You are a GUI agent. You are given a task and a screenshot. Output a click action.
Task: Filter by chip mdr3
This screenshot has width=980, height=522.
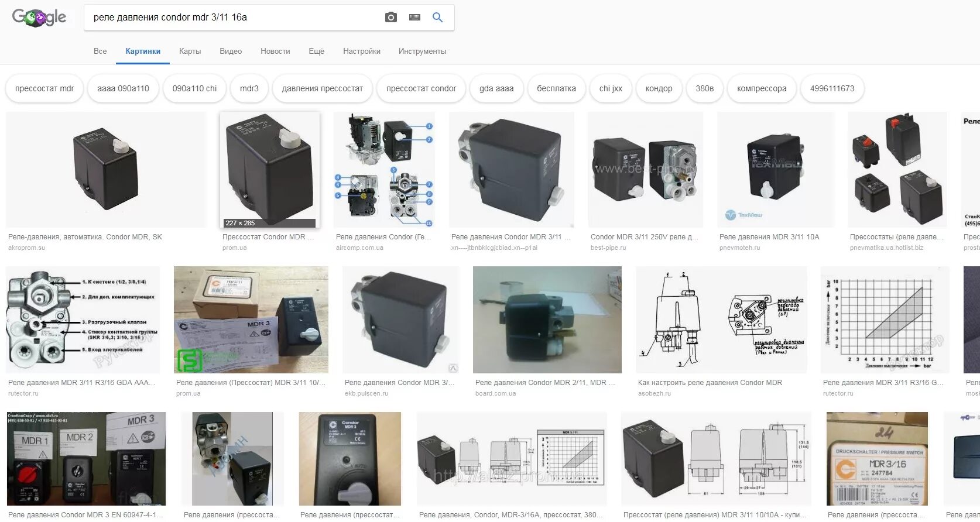click(249, 88)
